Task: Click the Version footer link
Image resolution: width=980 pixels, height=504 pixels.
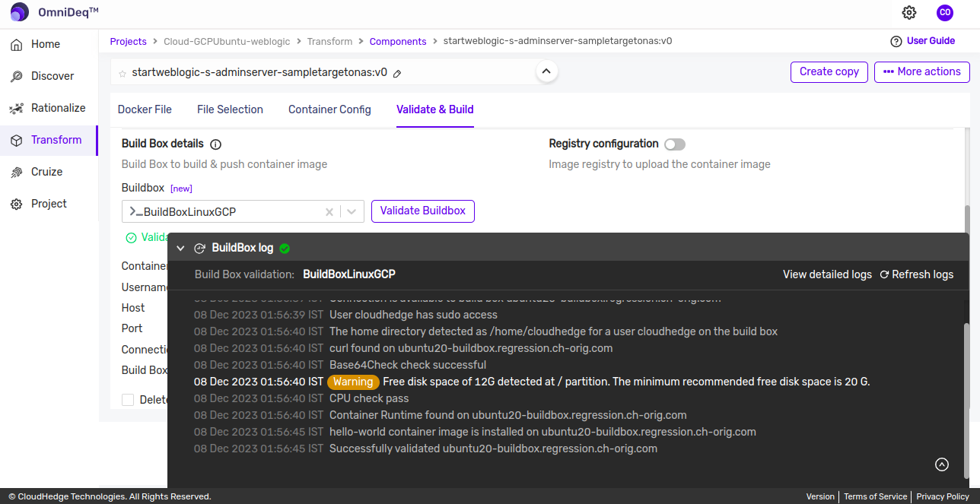Action: coord(820,496)
